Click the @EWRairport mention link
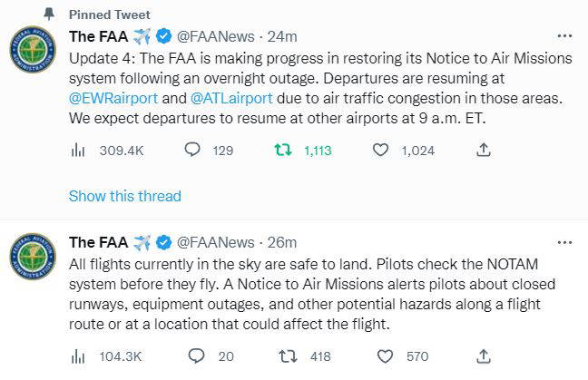Viewport: 588px width, 380px height. (112, 95)
